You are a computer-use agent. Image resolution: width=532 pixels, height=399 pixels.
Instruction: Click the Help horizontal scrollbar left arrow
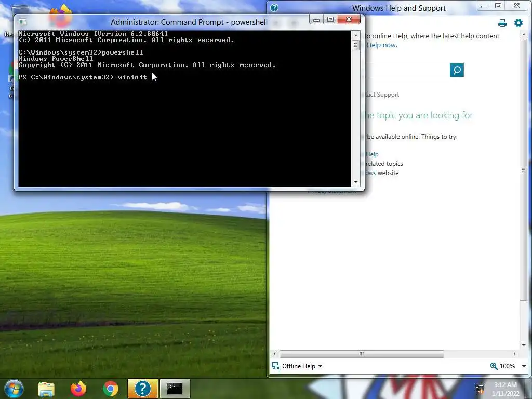[x=274, y=354]
